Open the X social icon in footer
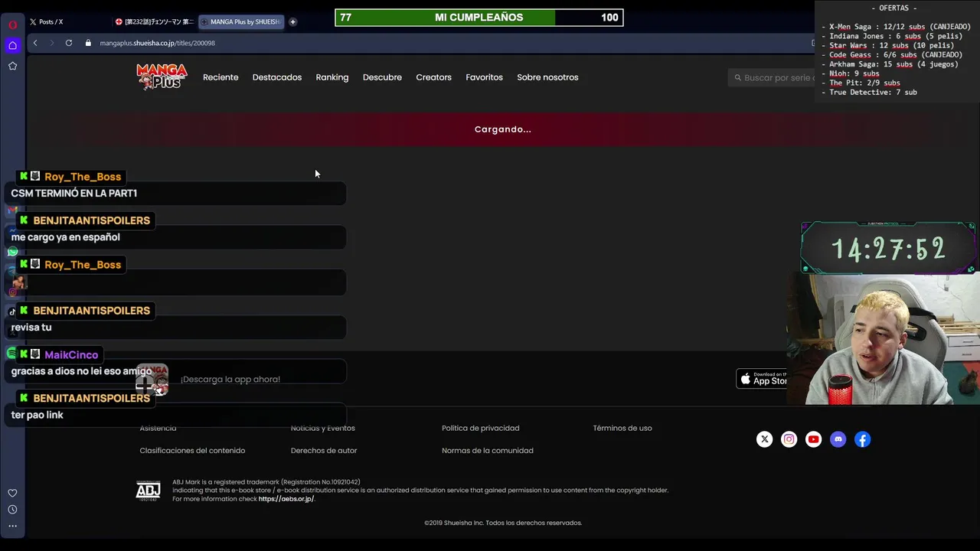The image size is (980, 551). coord(764,439)
